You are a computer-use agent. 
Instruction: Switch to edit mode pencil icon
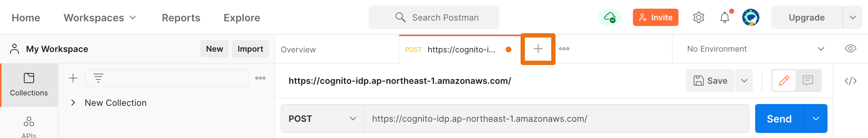coord(784,80)
